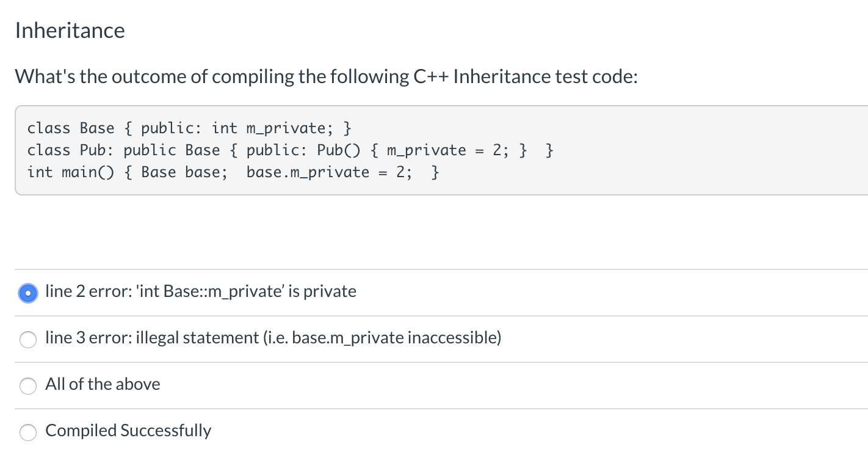
Task: Mark the "Compiled Successfully" radio button
Action: (x=28, y=432)
